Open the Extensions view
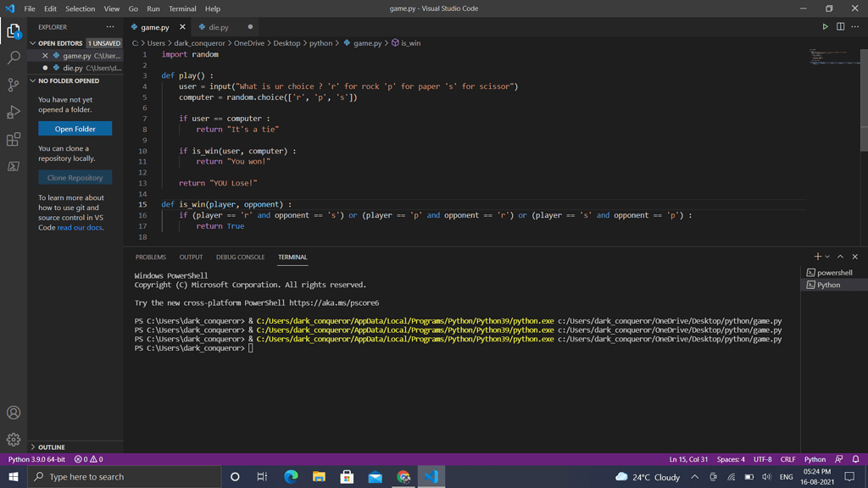The height and width of the screenshot is (488, 868). click(x=14, y=139)
